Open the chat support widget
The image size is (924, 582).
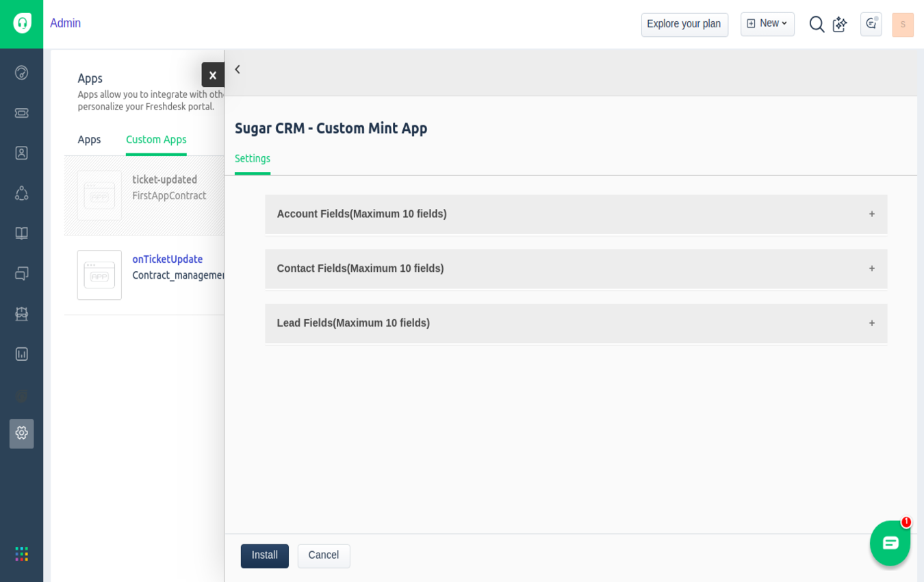pyautogui.click(x=890, y=543)
